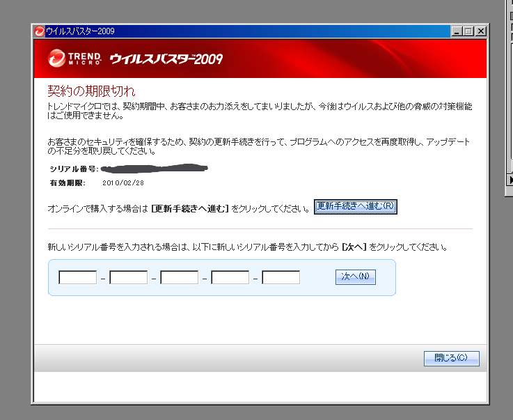Focus the second serial number field
Screen dimensions: 513x420
click(128, 277)
